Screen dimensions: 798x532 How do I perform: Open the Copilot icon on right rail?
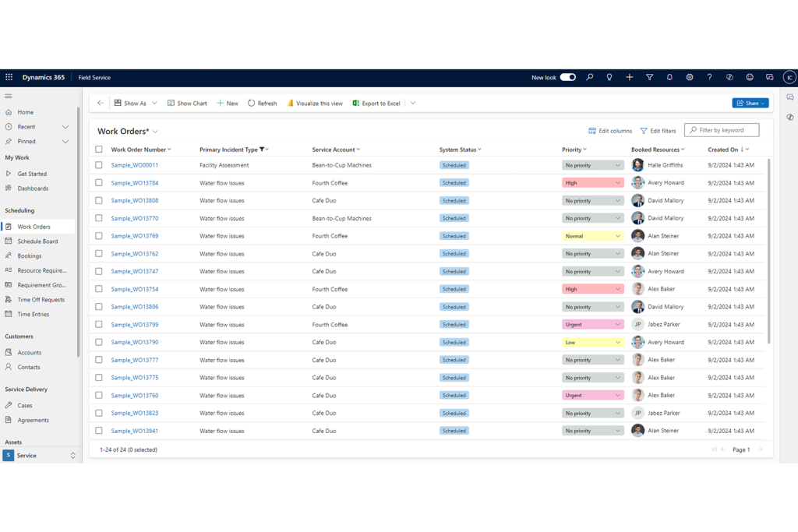coord(790,117)
